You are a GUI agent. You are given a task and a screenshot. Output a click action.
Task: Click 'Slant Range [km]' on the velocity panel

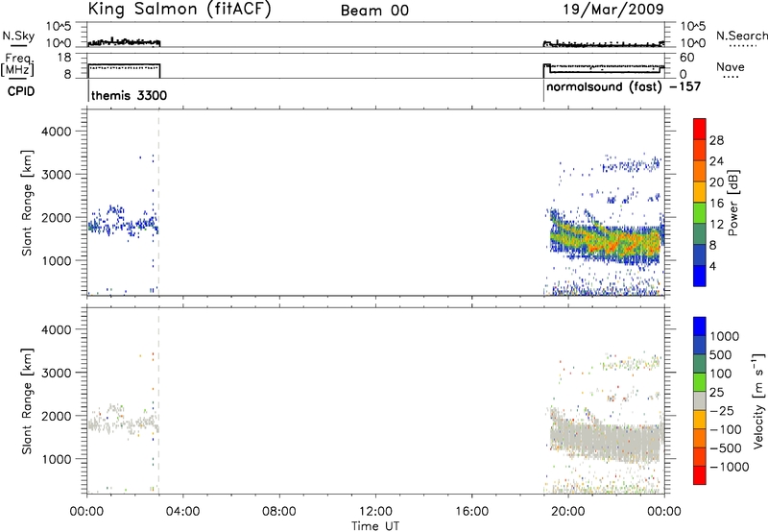(27, 400)
